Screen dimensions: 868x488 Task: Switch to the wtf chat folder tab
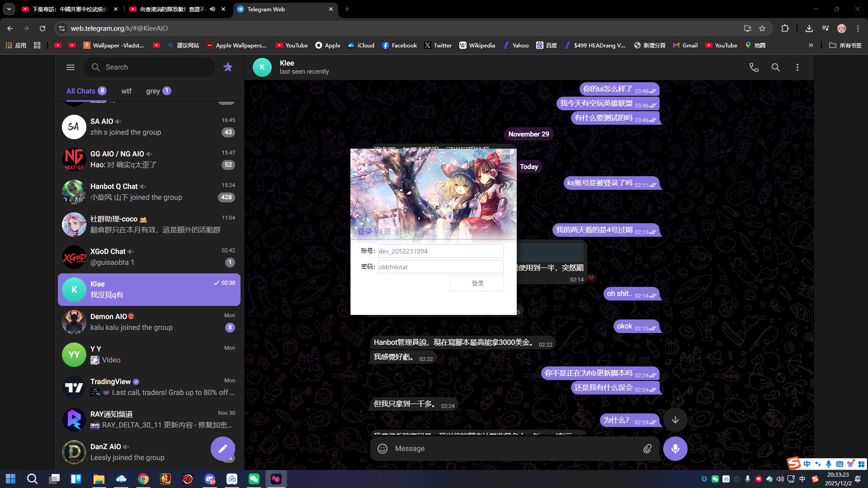[x=126, y=91]
